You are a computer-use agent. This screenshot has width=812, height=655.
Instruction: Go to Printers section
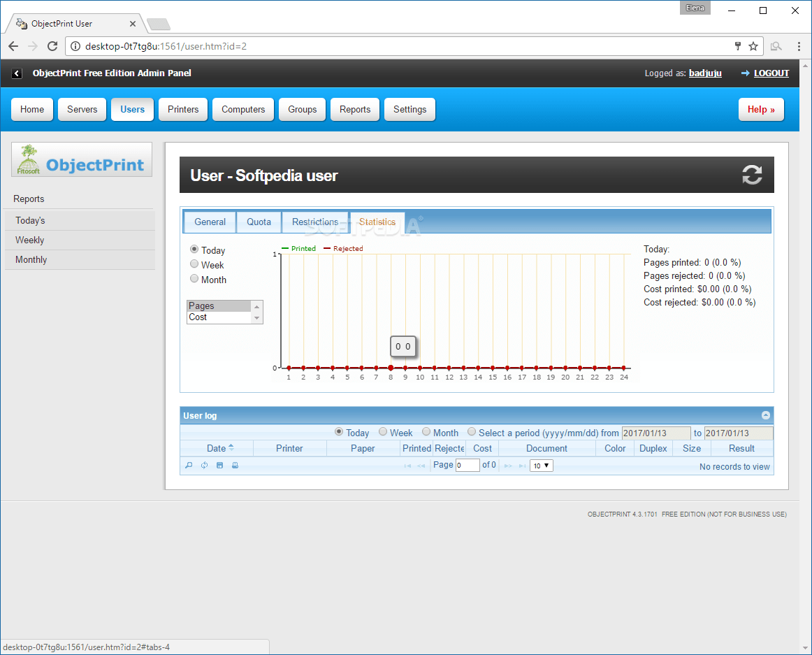(x=183, y=109)
